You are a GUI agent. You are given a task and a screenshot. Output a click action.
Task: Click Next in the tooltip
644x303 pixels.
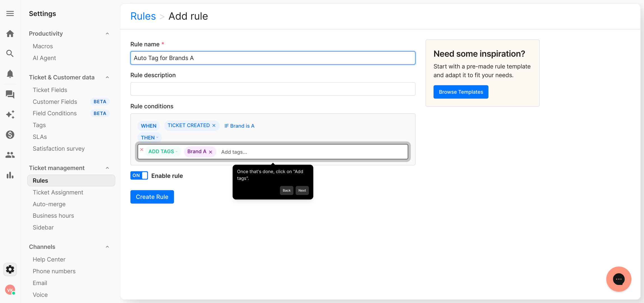(x=302, y=190)
